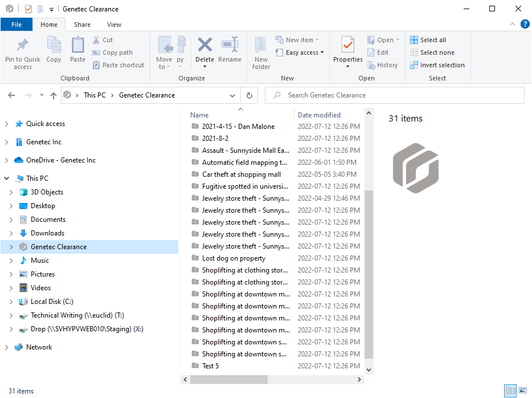Select Documents in navigation pane
The height and width of the screenshot is (398, 532).
[x=48, y=220]
